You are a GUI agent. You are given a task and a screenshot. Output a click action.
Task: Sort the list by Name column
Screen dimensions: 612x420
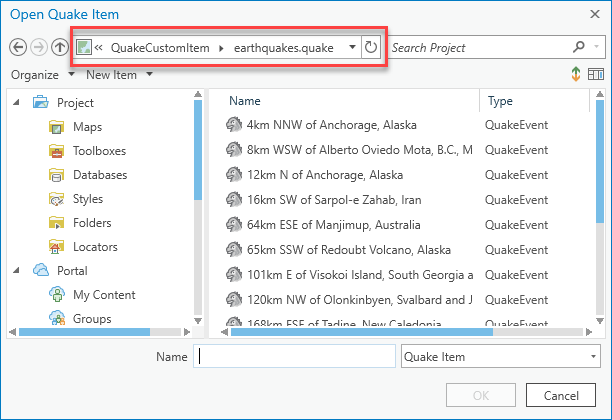245,101
